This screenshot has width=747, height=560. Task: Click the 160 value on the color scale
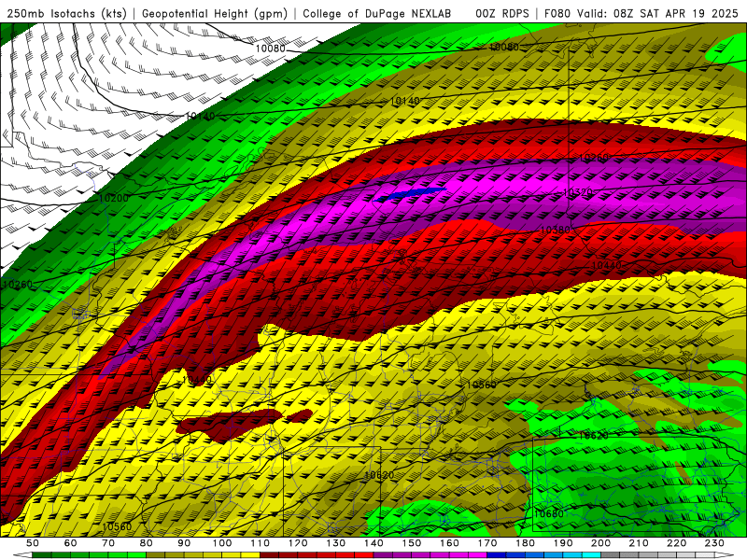[x=450, y=543]
